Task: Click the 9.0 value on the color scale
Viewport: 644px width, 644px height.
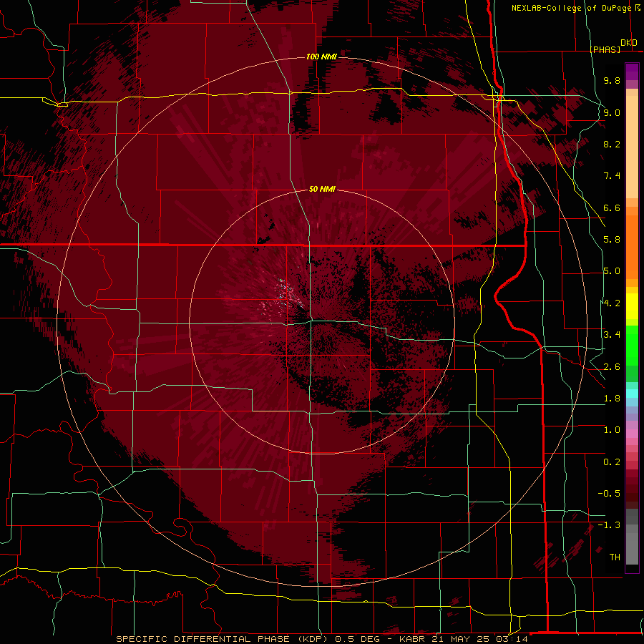Action: pyautogui.click(x=612, y=112)
